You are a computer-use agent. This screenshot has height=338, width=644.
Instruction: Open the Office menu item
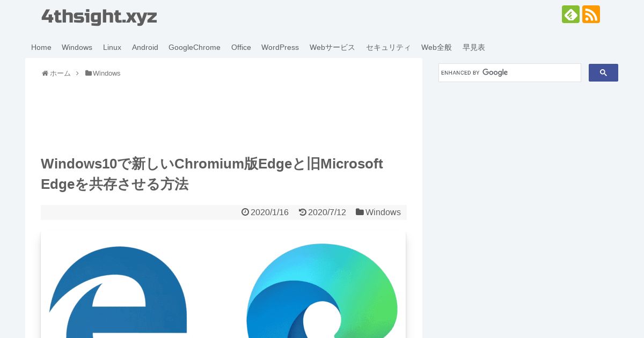[x=241, y=47]
